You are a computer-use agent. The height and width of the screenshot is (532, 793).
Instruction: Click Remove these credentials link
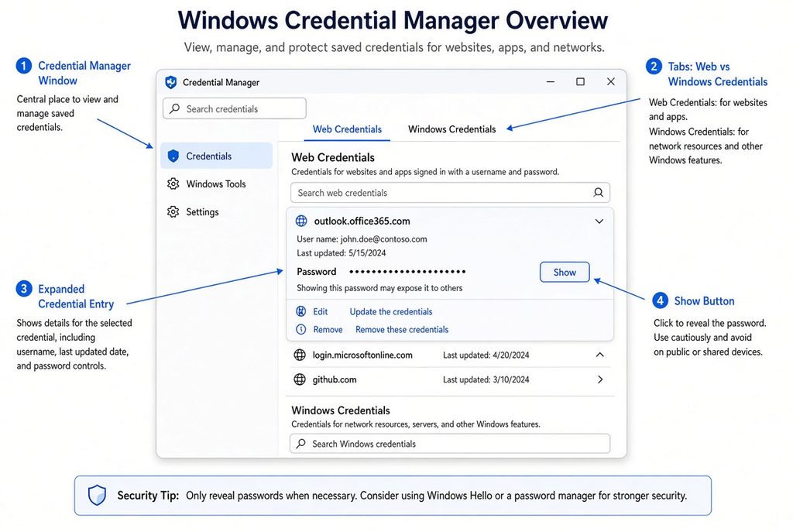(x=402, y=329)
